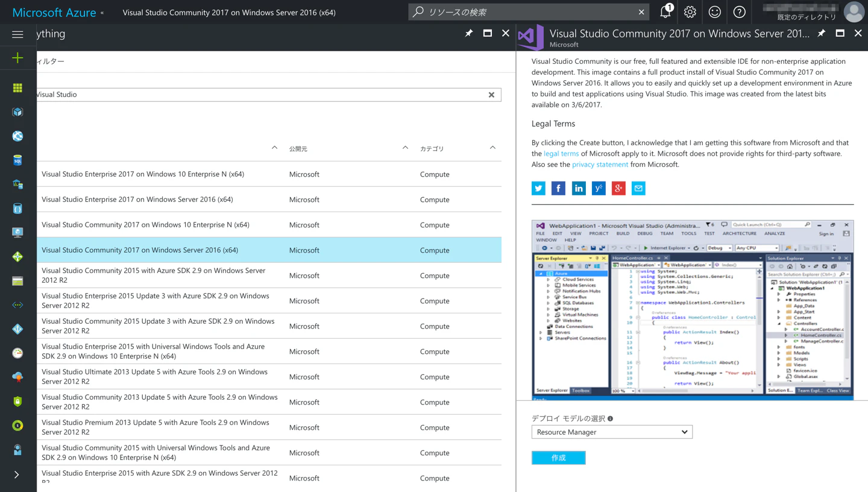868x492 pixels.
Task: Open the Virtual machines monitor icon
Action: tap(17, 233)
